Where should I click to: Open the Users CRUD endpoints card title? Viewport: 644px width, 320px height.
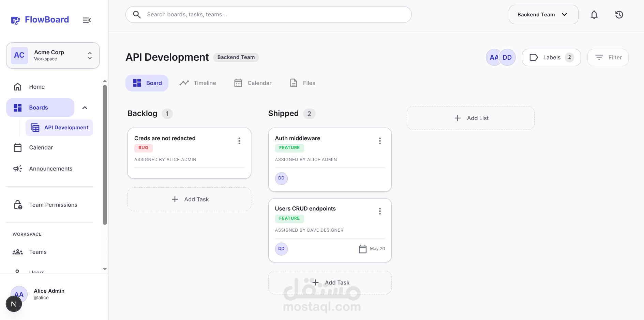pyautogui.click(x=305, y=208)
